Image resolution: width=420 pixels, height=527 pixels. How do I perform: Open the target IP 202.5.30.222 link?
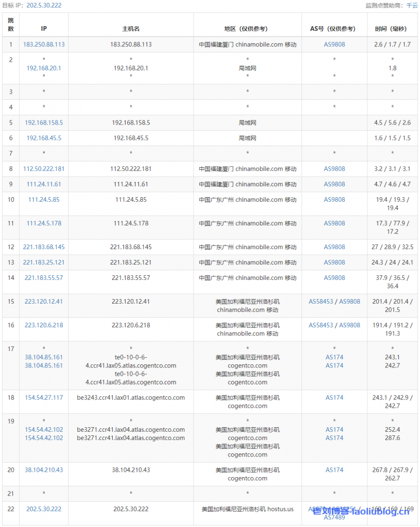pos(46,5)
